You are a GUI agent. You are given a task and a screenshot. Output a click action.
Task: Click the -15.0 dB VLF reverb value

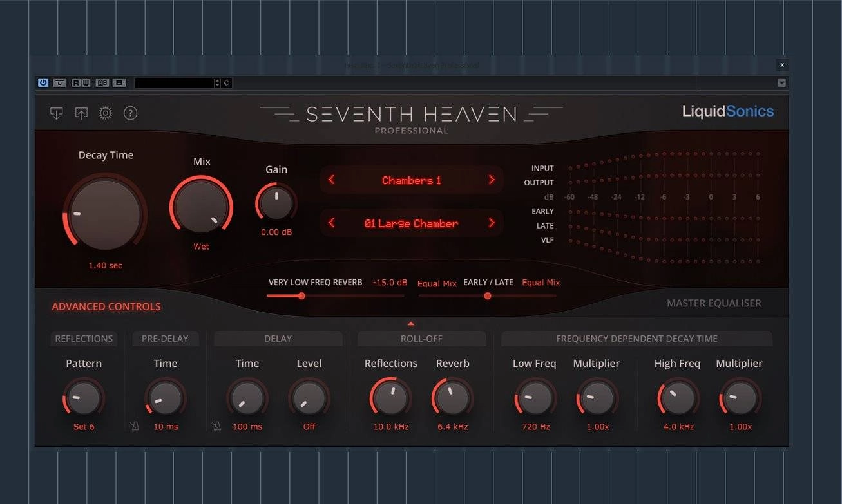pyautogui.click(x=390, y=283)
